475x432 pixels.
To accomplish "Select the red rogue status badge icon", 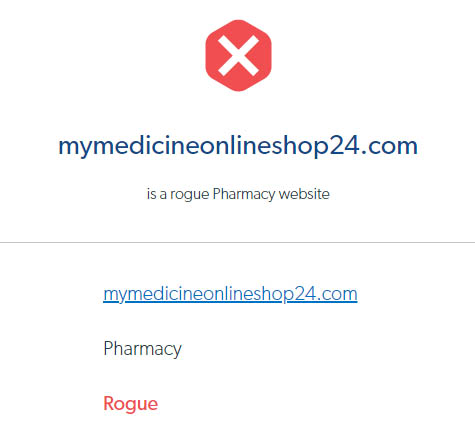I will (x=238, y=55).
